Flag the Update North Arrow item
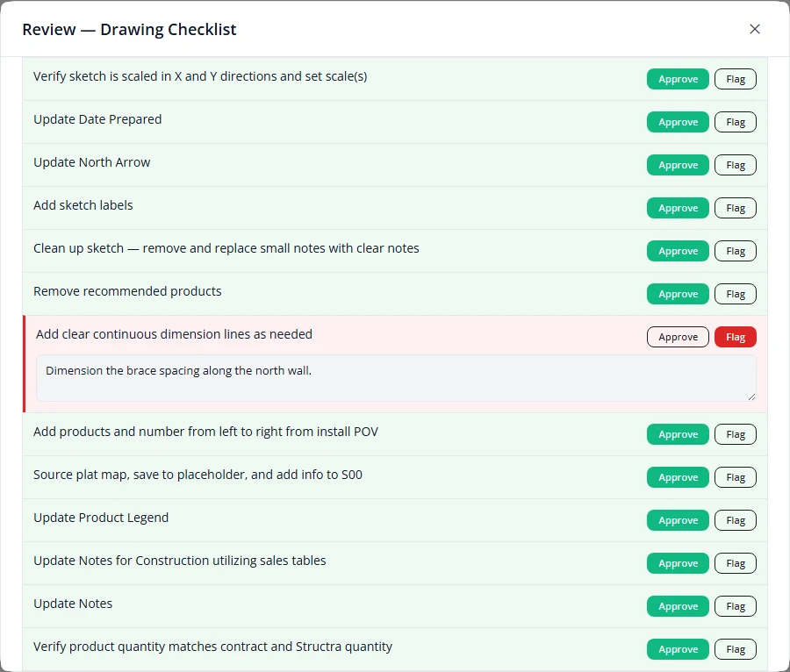Image resolution: width=790 pixels, height=672 pixels. click(735, 165)
